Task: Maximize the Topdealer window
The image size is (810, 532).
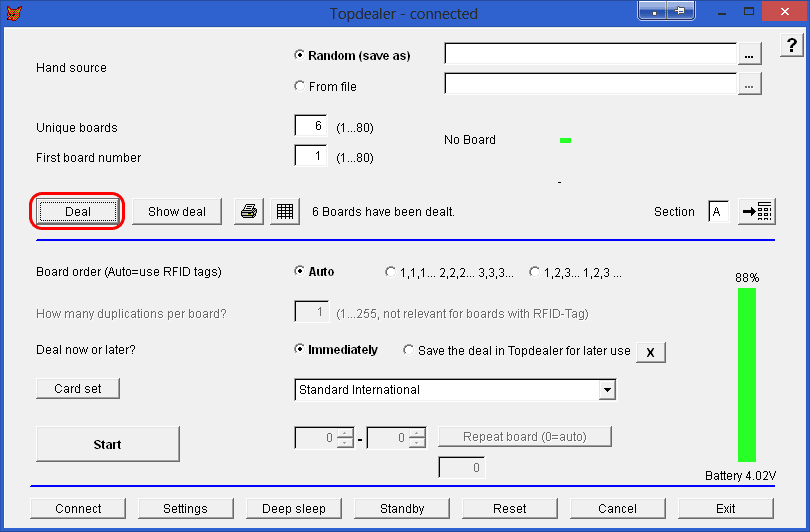Action: point(749,11)
